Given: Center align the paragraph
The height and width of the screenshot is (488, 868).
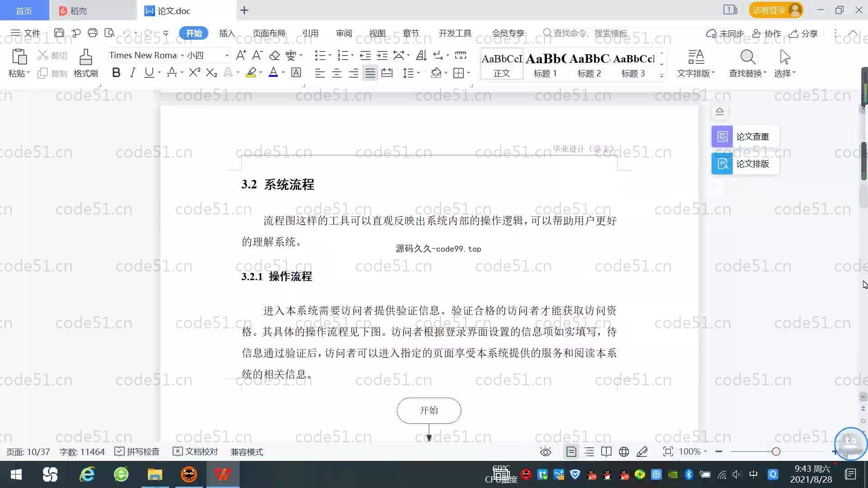Looking at the screenshot, I should 336,73.
